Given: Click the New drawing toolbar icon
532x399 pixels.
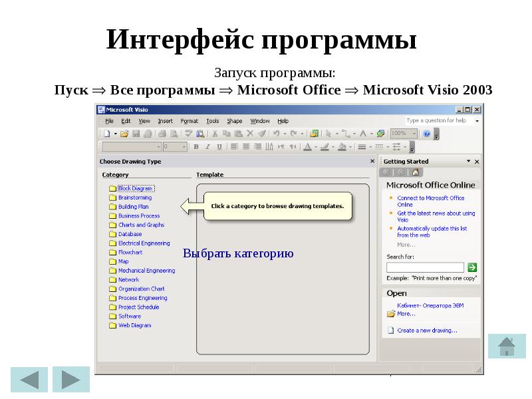Looking at the screenshot, I should tap(107, 134).
